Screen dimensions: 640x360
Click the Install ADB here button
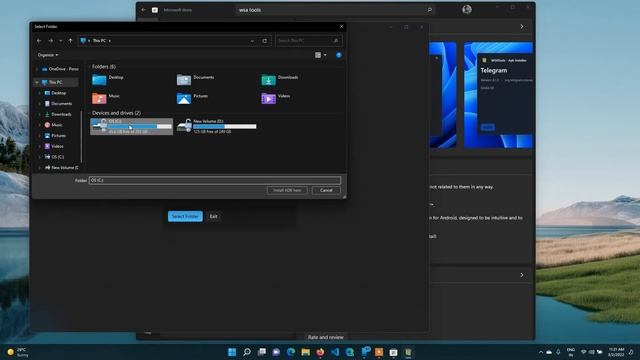click(287, 190)
